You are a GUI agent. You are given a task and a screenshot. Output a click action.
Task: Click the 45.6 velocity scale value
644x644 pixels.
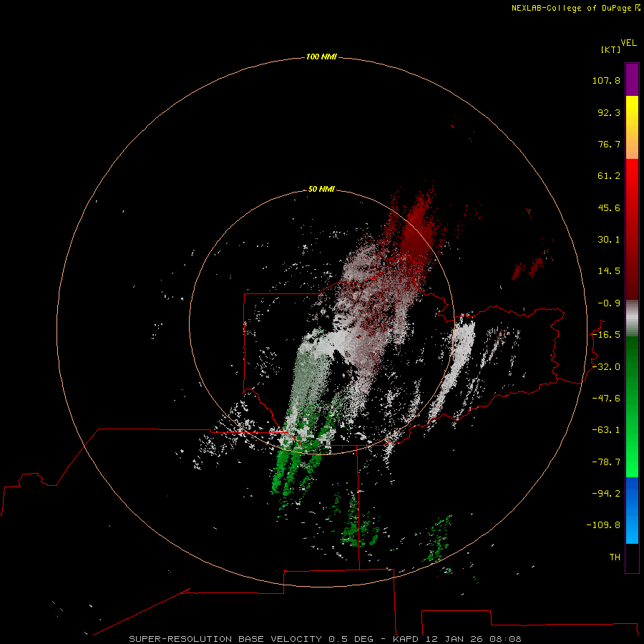[609, 208]
